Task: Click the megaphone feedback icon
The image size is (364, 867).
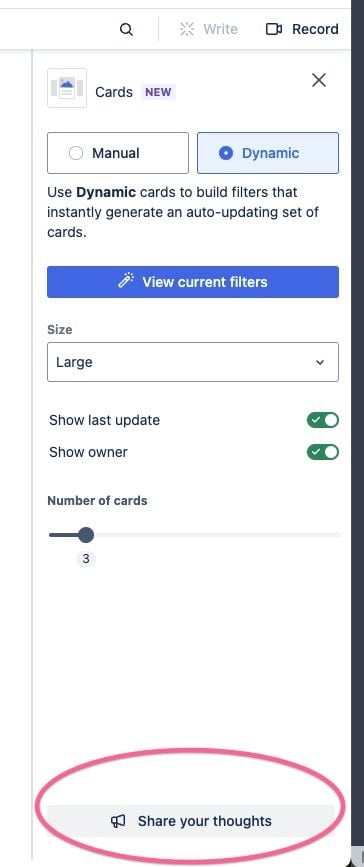Action: tap(118, 821)
